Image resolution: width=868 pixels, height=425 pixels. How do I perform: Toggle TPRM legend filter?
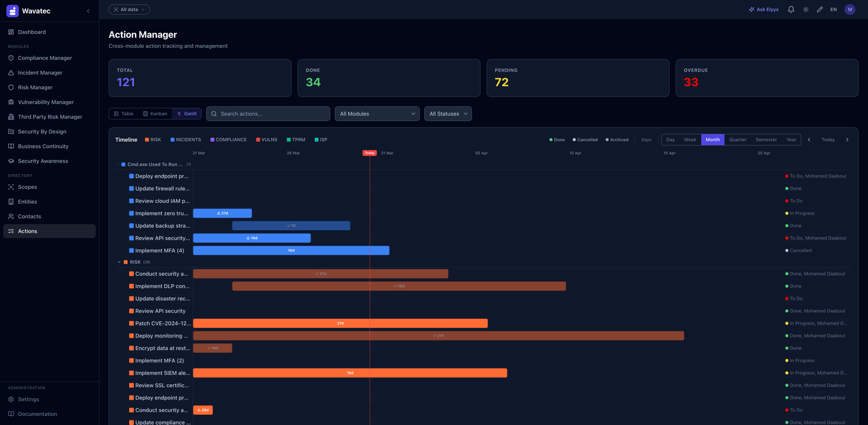pos(296,139)
